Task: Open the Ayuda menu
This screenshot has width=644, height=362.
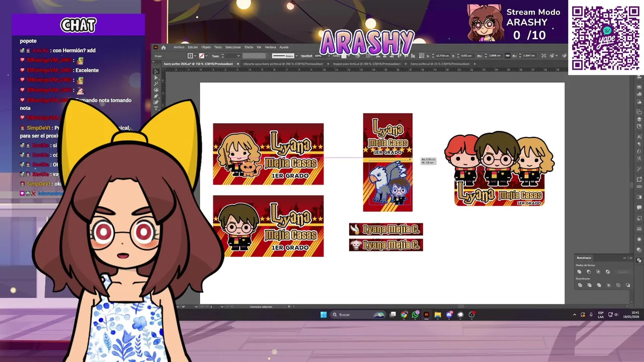Action: point(284,47)
